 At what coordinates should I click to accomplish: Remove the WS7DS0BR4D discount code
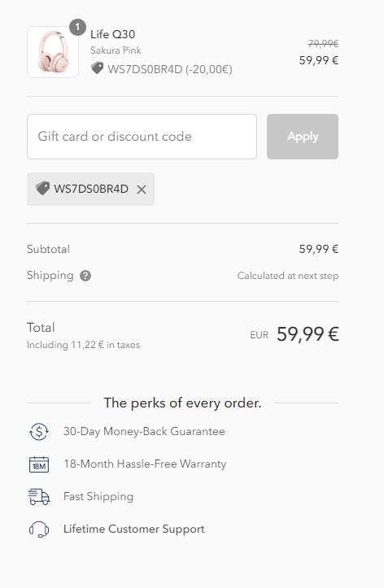pyautogui.click(x=142, y=189)
